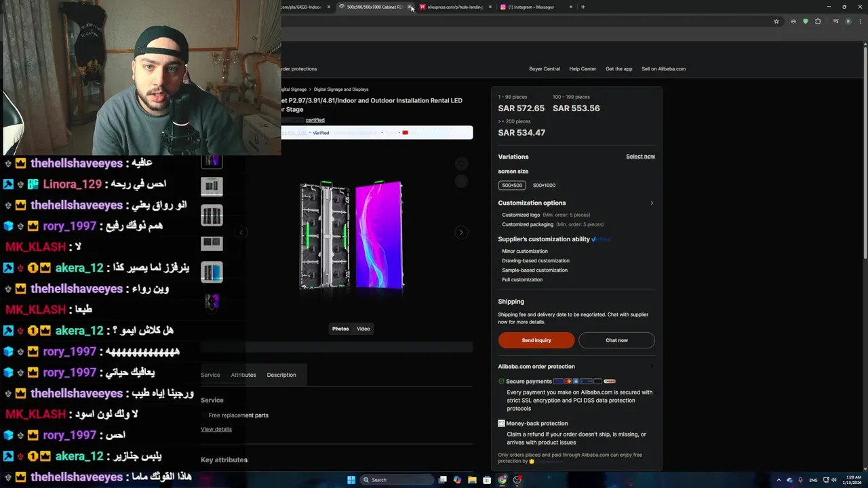The height and width of the screenshot is (488, 868).
Task: Expand Alibaba.com order protection chevron
Action: pos(652,367)
